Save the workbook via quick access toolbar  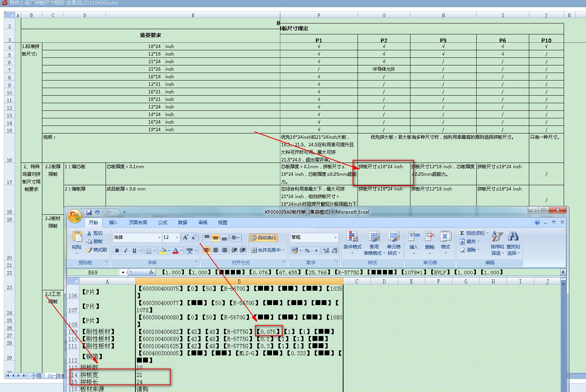89,212
